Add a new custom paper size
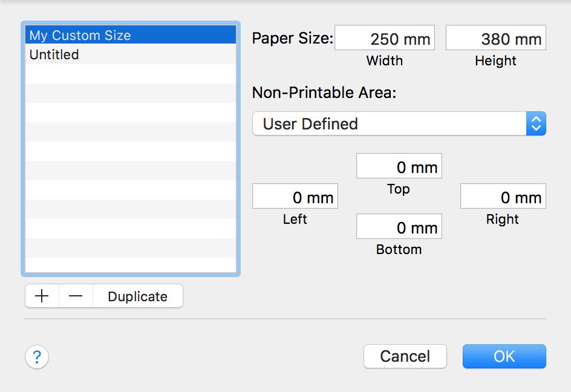The image size is (571, 392). coord(42,296)
